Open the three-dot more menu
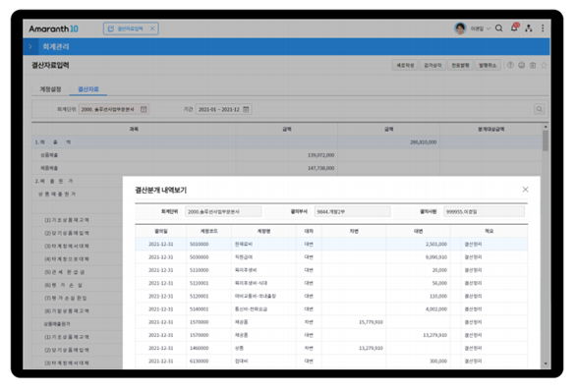 point(543,28)
